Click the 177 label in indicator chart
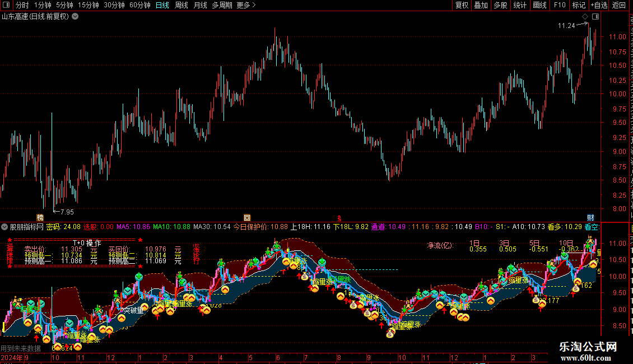The image size is (633, 364). (x=553, y=301)
